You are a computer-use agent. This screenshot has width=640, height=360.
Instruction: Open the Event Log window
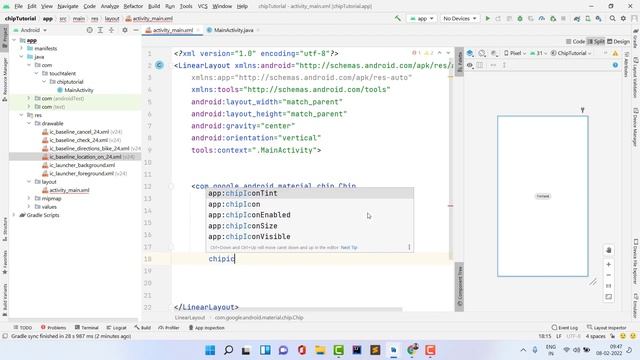565,327
